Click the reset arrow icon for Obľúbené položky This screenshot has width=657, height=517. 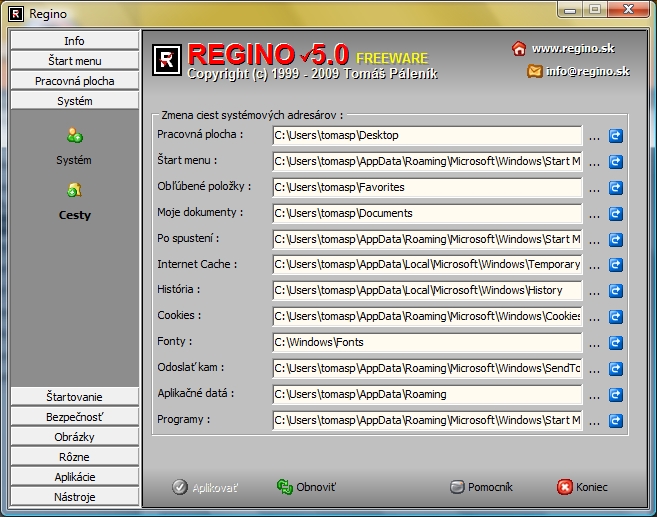616,188
